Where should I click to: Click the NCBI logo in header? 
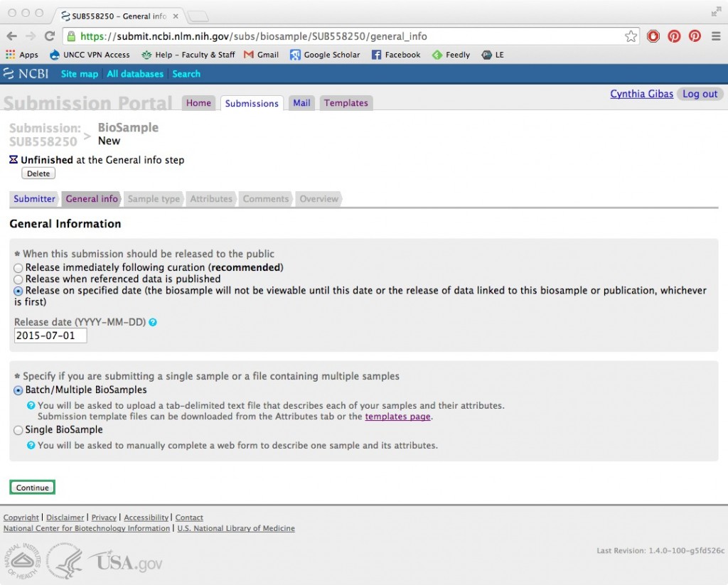coord(26,74)
